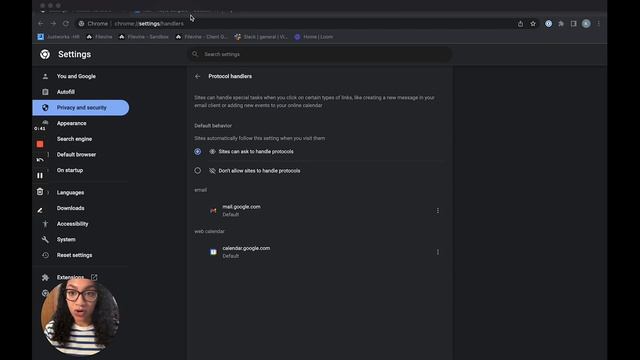
Task: Stop the Loom recording with red button
Action: pyautogui.click(x=40, y=144)
